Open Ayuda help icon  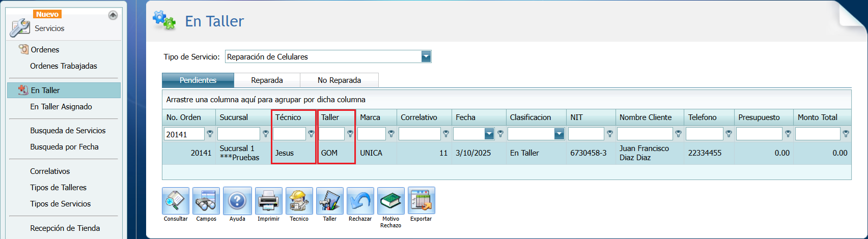[x=237, y=200]
